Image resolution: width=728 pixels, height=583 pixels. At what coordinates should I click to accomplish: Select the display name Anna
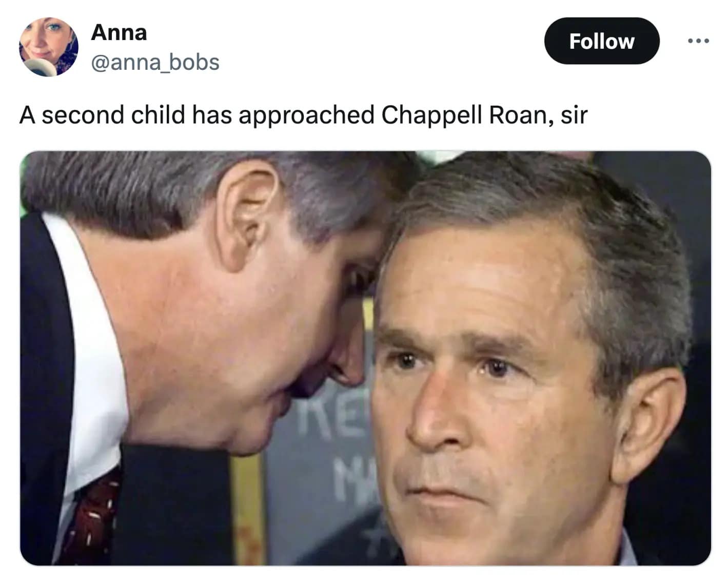(x=119, y=32)
